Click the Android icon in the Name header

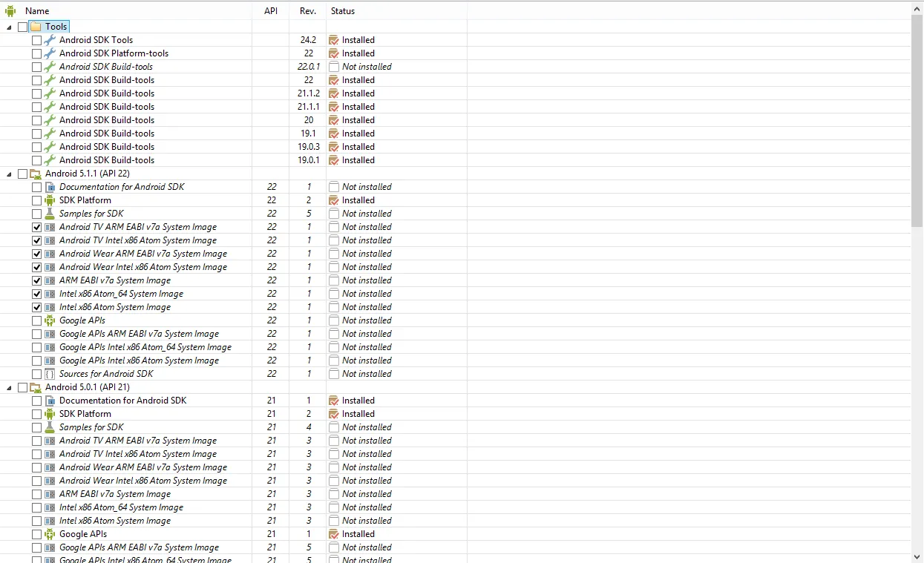(x=10, y=11)
